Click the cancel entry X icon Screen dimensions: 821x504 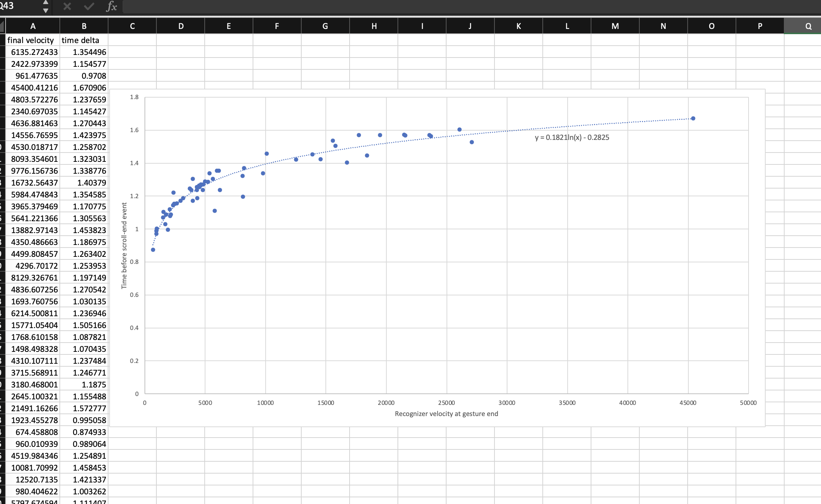click(x=67, y=6)
